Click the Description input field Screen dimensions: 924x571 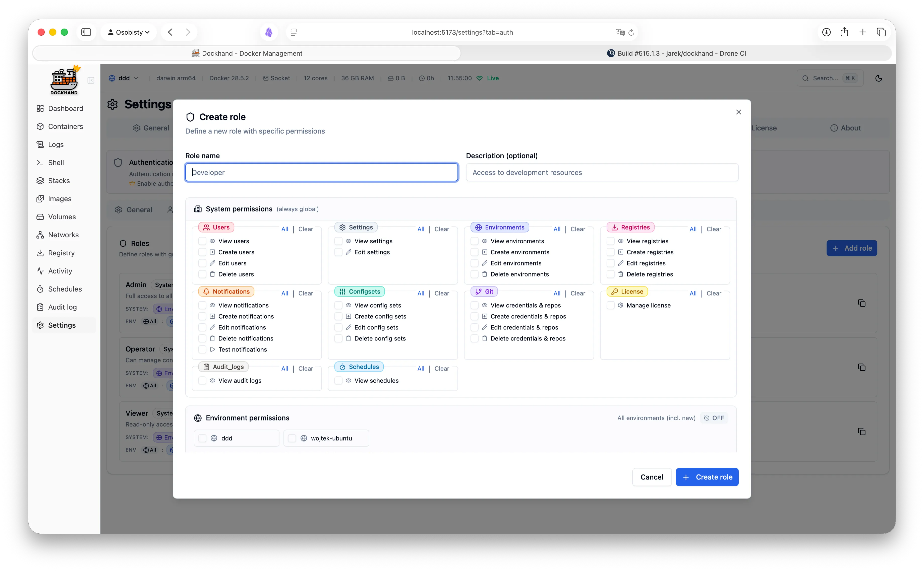pyautogui.click(x=602, y=173)
